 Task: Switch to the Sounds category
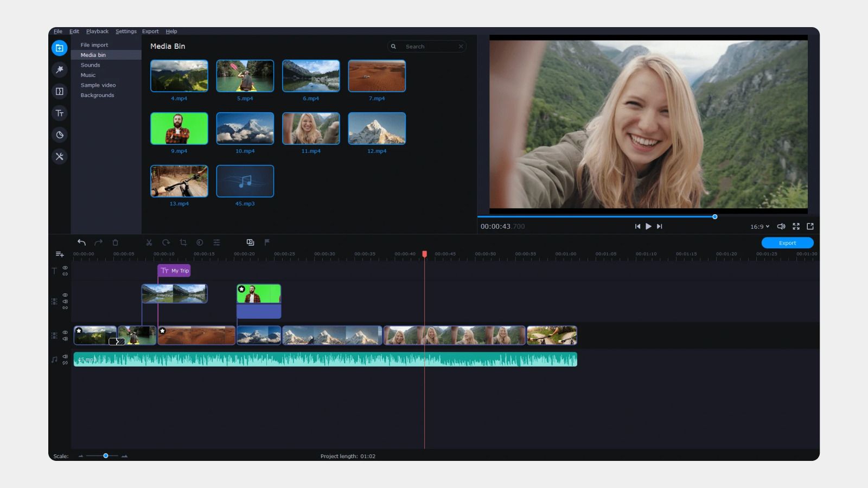click(x=90, y=65)
